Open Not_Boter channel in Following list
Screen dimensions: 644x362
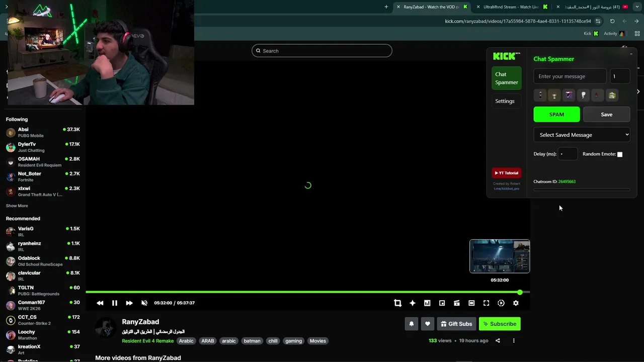pyautogui.click(x=43, y=176)
